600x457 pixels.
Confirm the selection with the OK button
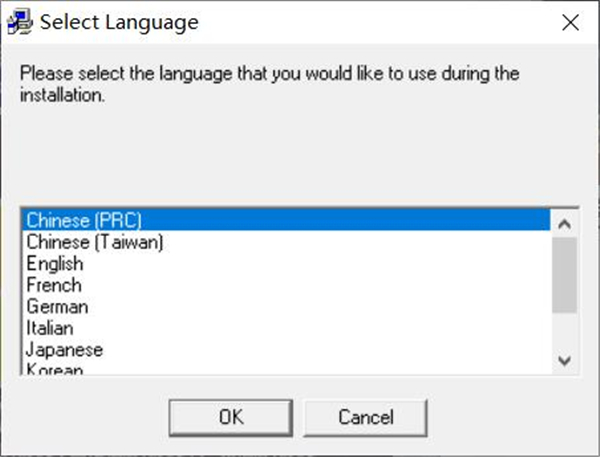[231, 416]
